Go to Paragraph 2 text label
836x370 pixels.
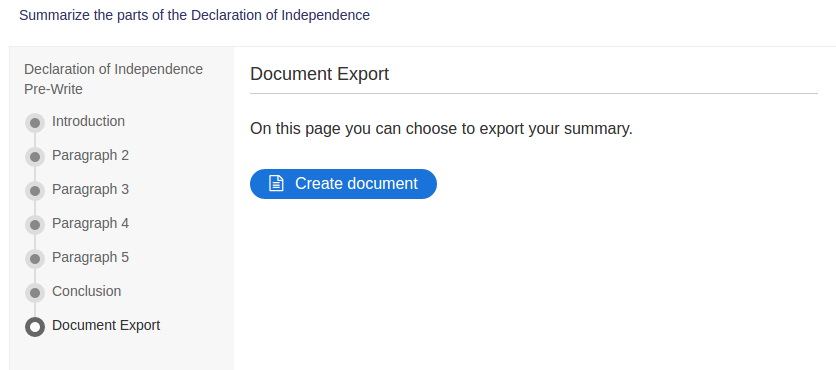click(91, 155)
